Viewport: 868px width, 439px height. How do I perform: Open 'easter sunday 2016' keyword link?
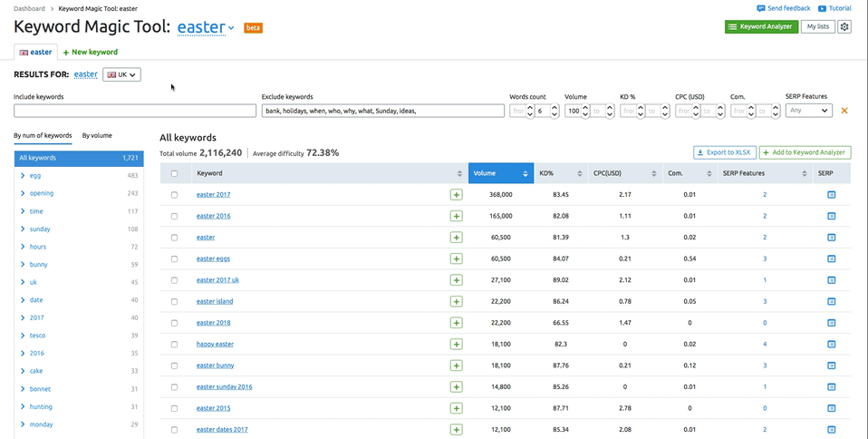pyautogui.click(x=224, y=387)
